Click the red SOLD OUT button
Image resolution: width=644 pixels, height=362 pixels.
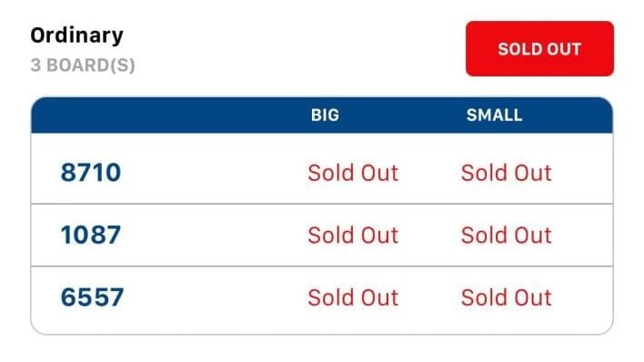click(539, 49)
